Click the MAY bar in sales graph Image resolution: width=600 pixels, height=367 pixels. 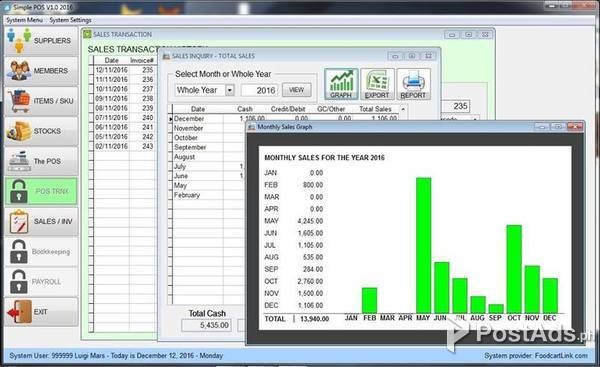(x=423, y=245)
